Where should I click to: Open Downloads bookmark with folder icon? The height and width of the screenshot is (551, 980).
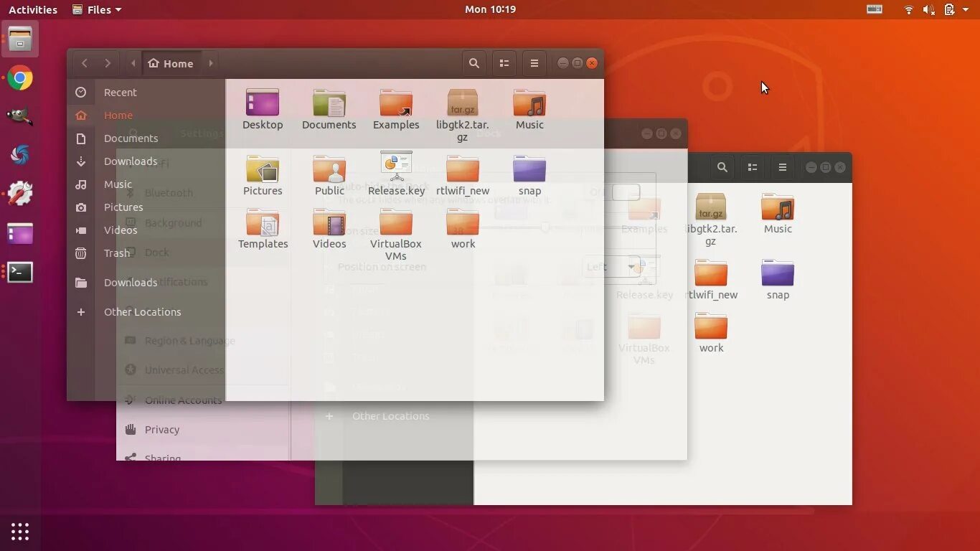click(146, 282)
